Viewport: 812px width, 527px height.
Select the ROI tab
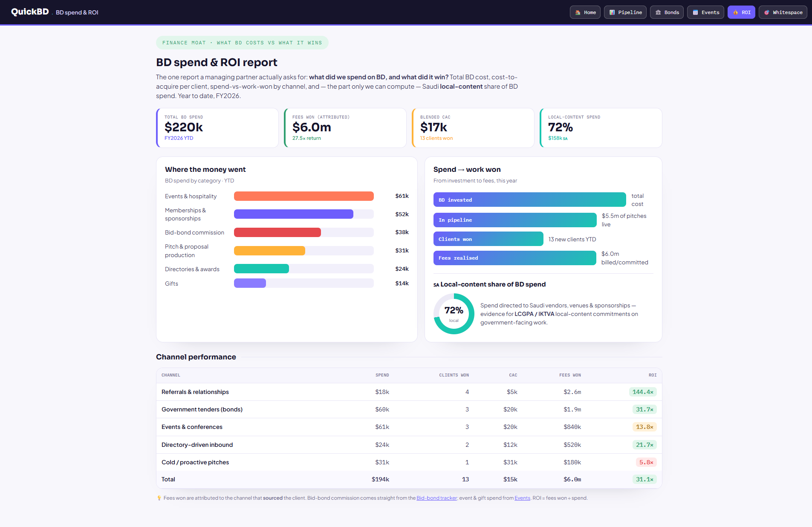[741, 12]
